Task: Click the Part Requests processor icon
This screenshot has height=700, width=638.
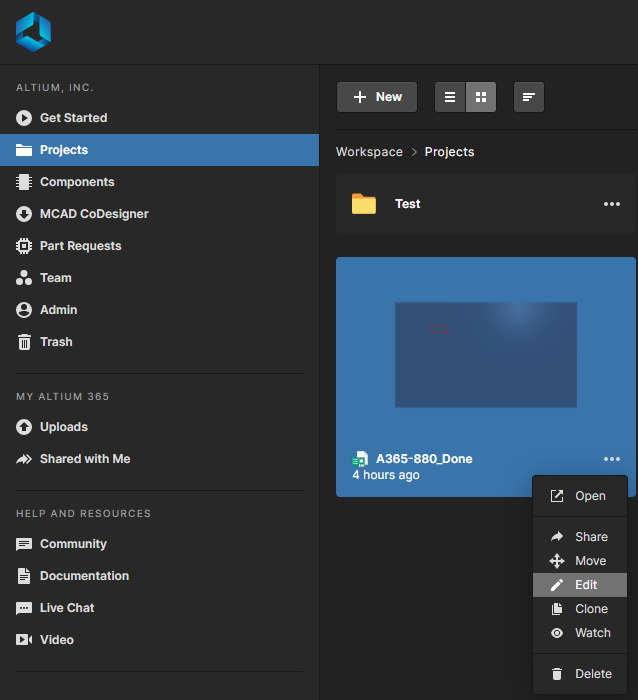Action: [x=24, y=246]
